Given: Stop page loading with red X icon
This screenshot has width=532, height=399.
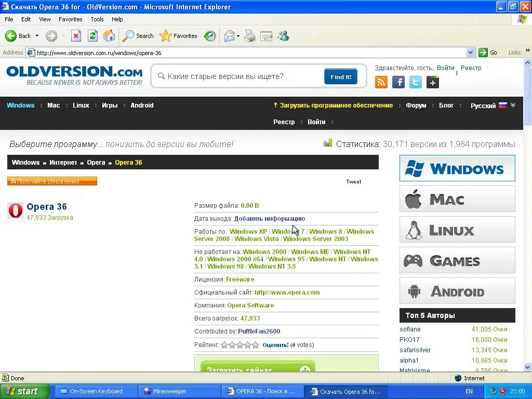Looking at the screenshot, I should pos(76,36).
